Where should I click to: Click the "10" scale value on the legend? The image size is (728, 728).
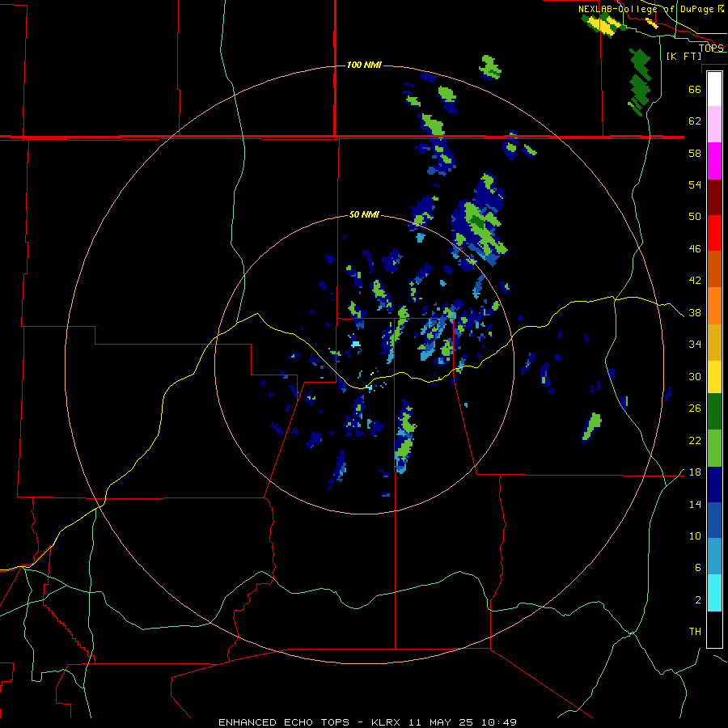pos(695,536)
